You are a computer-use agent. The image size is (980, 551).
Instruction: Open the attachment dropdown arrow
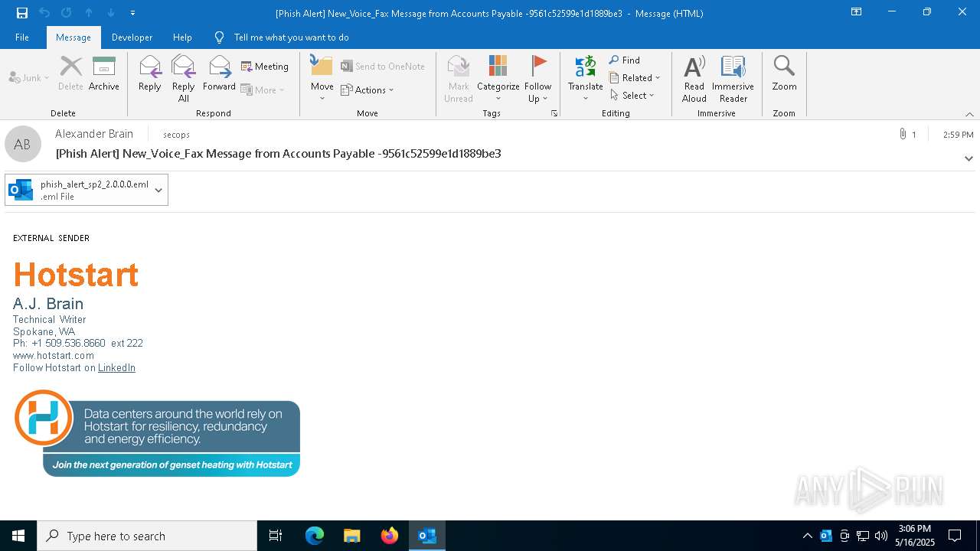coord(158,190)
